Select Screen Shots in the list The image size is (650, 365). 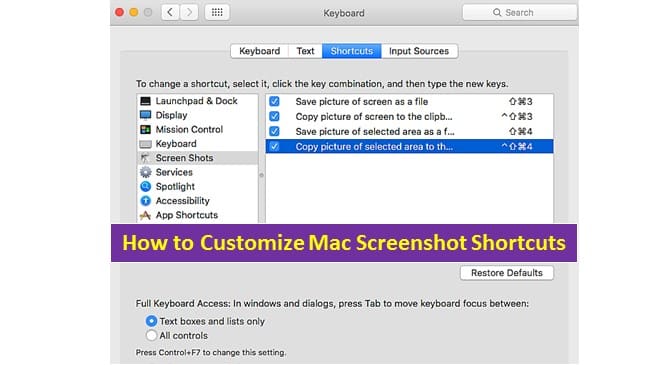click(x=197, y=158)
